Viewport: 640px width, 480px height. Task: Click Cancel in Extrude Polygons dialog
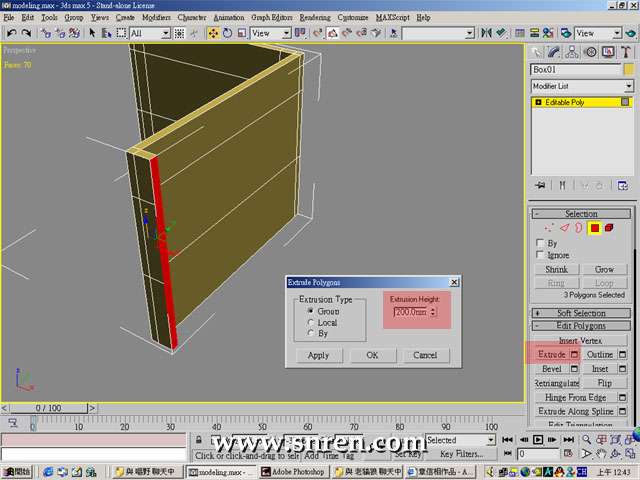(x=425, y=355)
